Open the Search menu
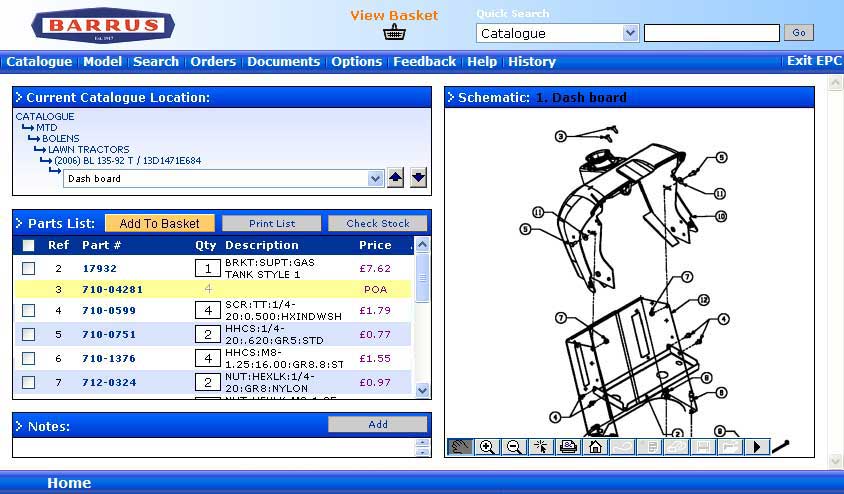This screenshot has height=494, width=844. (x=156, y=61)
